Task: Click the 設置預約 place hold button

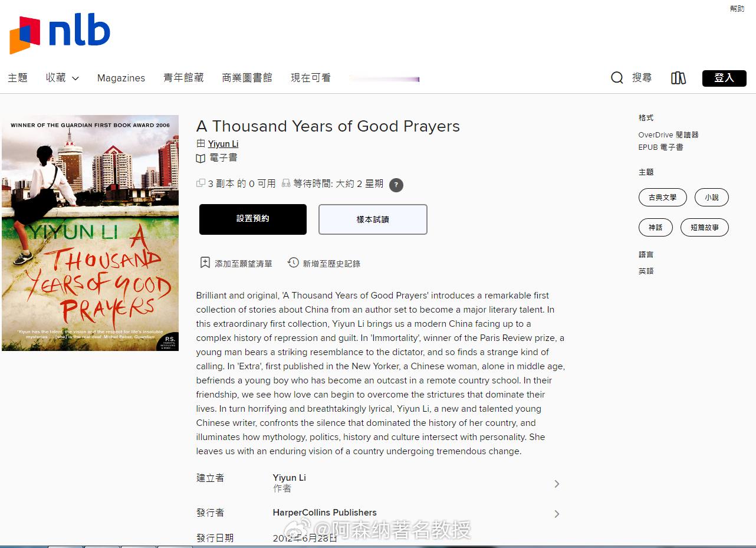Action: click(253, 219)
